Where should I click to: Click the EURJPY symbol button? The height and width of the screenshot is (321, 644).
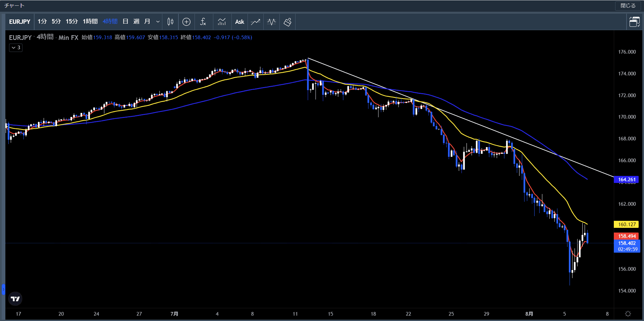tap(19, 22)
